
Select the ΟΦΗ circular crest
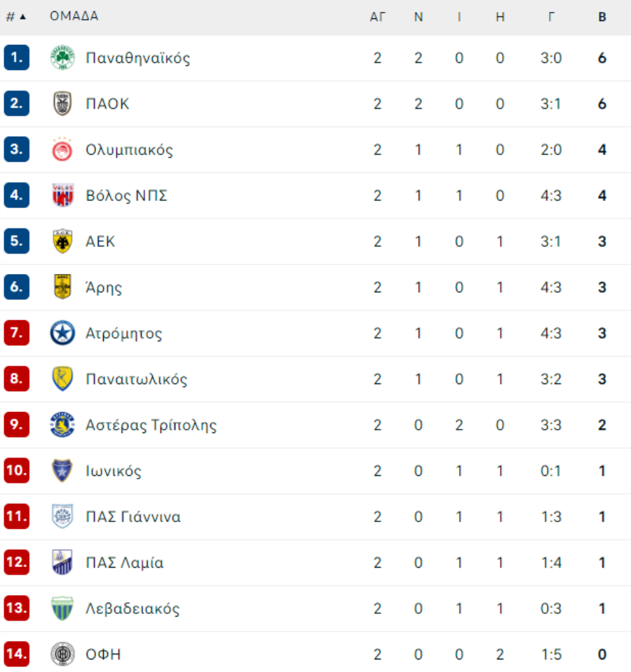tap(62, 654)
